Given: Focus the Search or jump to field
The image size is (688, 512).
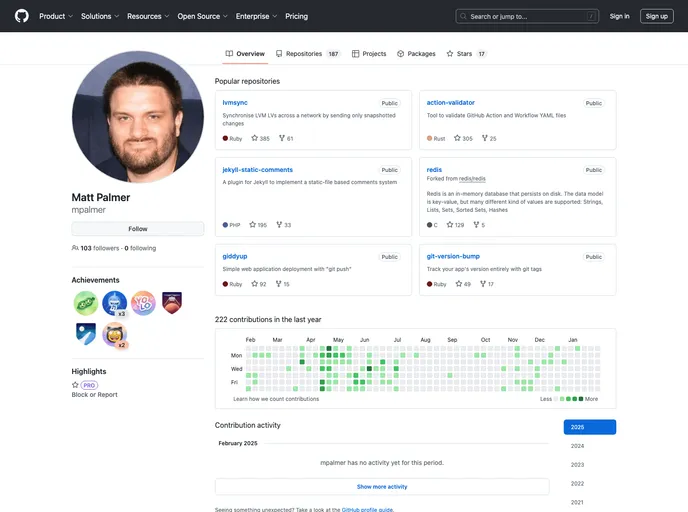Looking at the screenshot, I should point(527,17).
